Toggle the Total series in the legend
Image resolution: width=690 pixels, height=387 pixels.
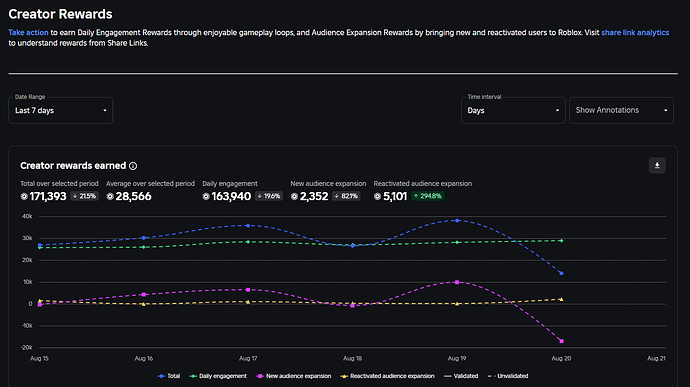point(169,376)
